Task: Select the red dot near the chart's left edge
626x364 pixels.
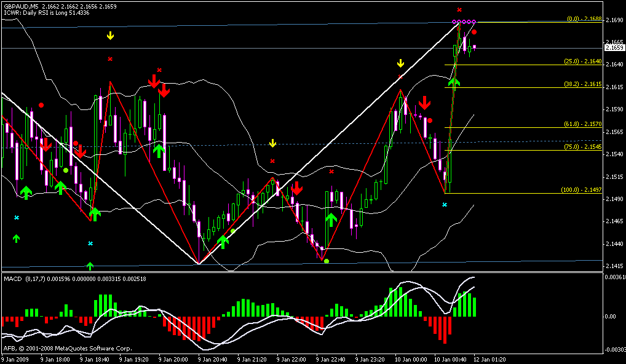Action: (x=41, y=105)
